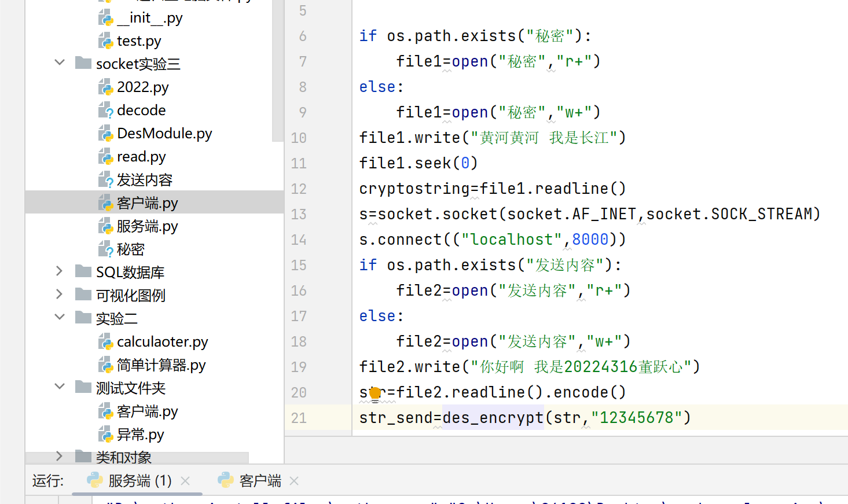Open read.py in project tree

pos(141,157)
